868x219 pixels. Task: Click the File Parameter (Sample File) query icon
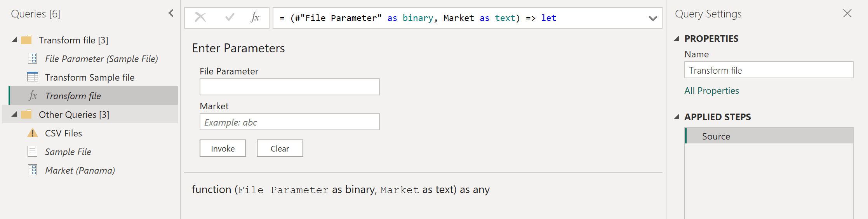click(x=33, y=59)
